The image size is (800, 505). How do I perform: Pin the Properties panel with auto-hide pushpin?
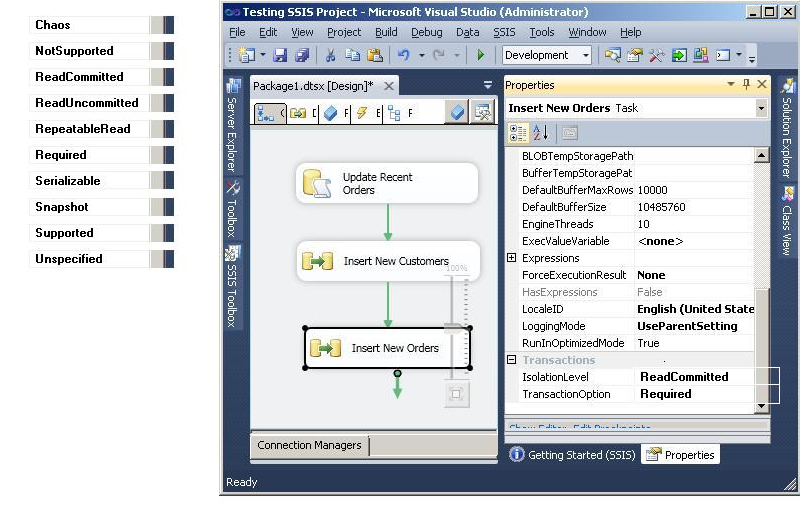[x=746, y=84]
